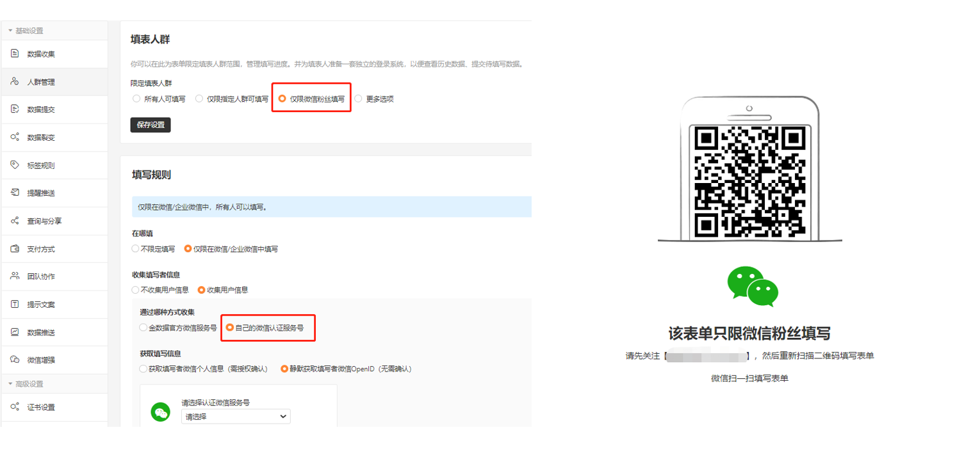Screen dimensions: 980x455
Task: Choose 静默获取填写者微信OpenID option
Action: (x=284, y=369)
